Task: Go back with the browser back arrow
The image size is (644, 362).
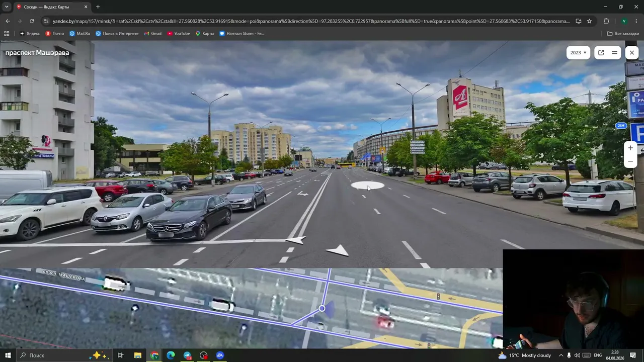Action: (8, 21)
